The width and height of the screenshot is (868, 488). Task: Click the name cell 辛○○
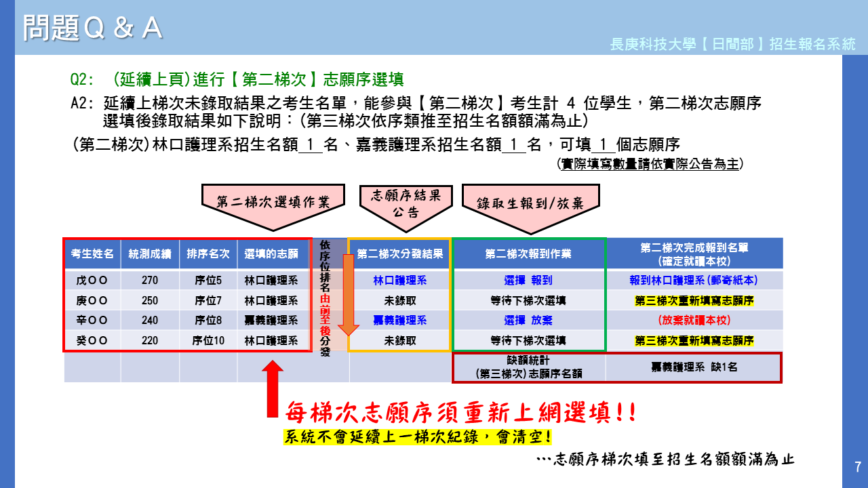tap(92, 320)
